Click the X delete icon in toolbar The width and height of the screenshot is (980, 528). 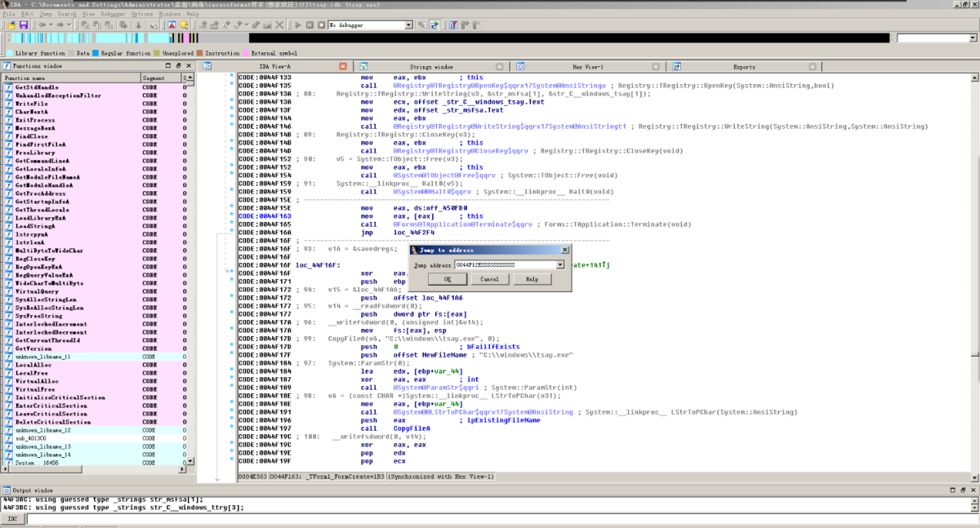pos(278,25)
